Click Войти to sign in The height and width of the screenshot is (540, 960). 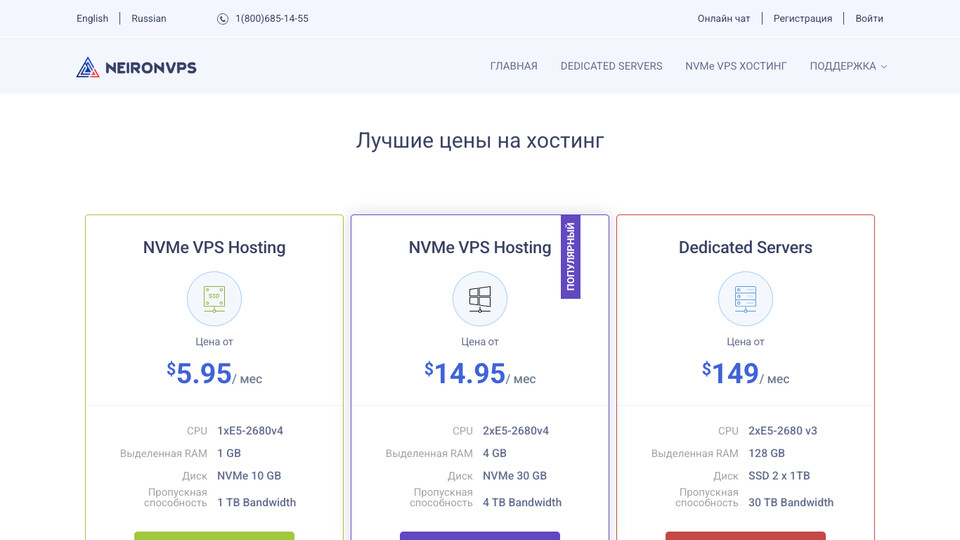point(869,19)
